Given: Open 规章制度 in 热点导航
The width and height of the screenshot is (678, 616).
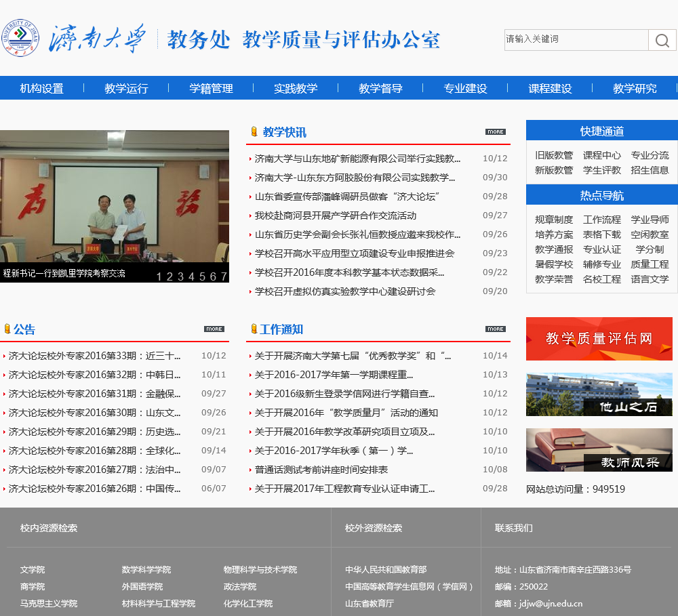Looking at the screenshot, I should point(554,220).
